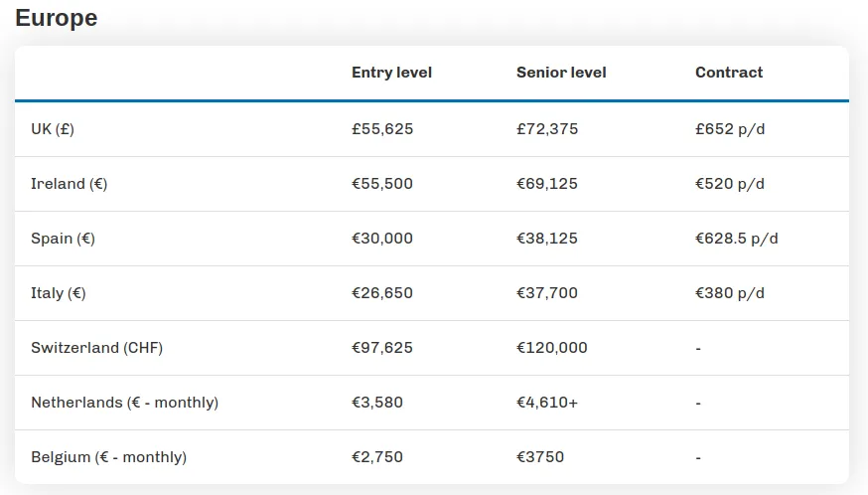Select the Netherlands (€ - monthly) row label

(124, 403)
